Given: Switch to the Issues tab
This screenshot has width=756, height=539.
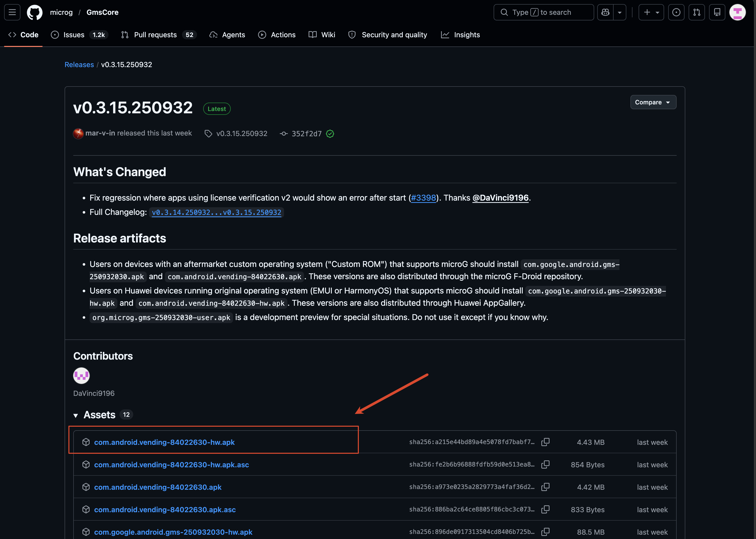Looking at the screenshot, I should [79, 35].
